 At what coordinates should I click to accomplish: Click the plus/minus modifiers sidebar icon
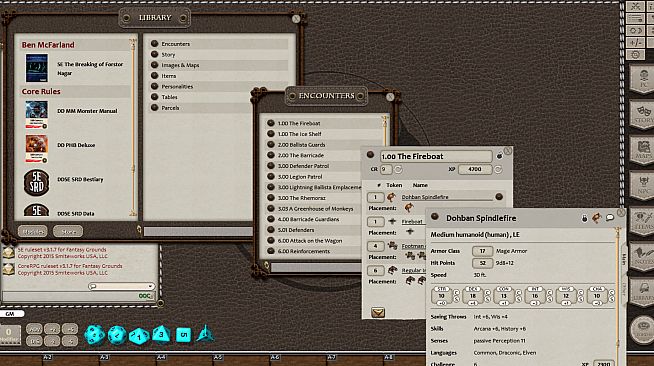point(636,43)
